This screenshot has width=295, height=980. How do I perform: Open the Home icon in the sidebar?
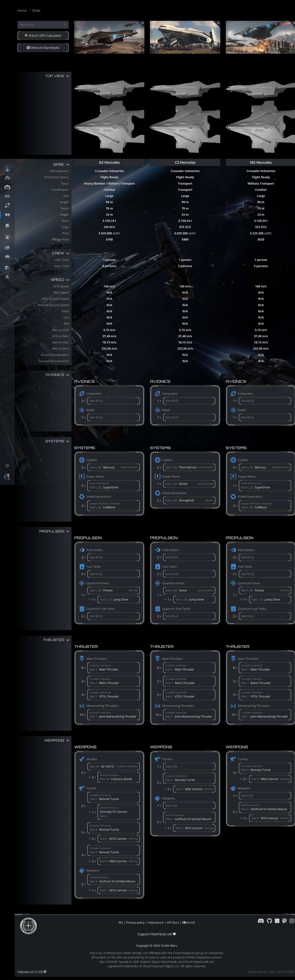[7, 178]
